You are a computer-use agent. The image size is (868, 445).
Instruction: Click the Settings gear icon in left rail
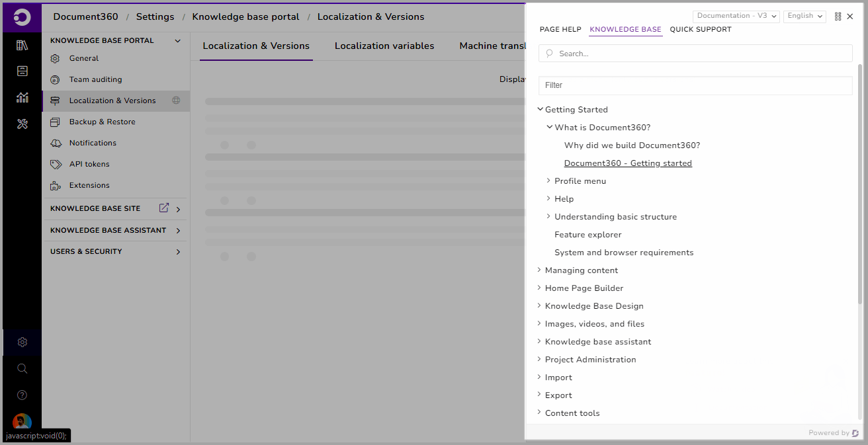[x=22, y=342]
